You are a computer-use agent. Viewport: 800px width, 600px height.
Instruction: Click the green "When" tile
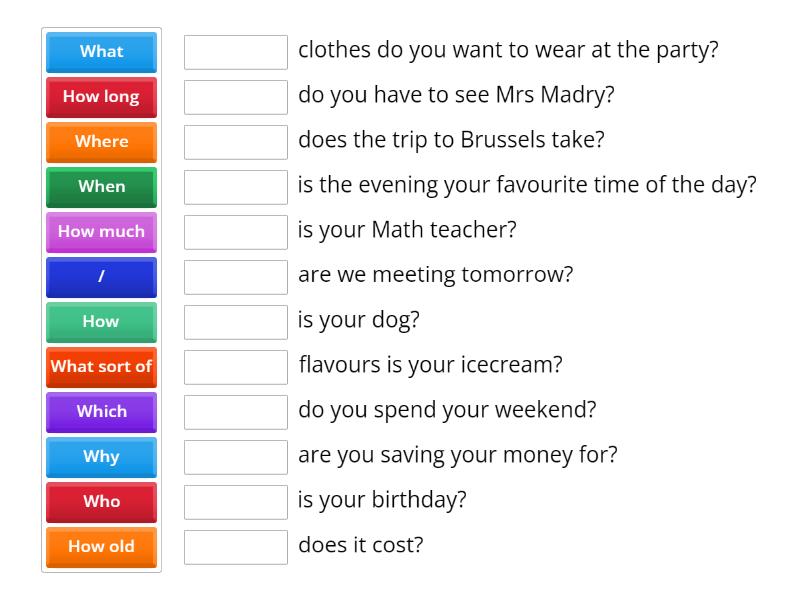[101, 187]
